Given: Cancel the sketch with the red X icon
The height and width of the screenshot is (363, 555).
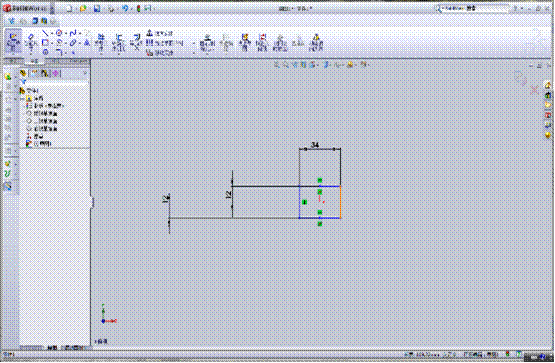Looking at the screenshot, I should click(x=534, y=90).
